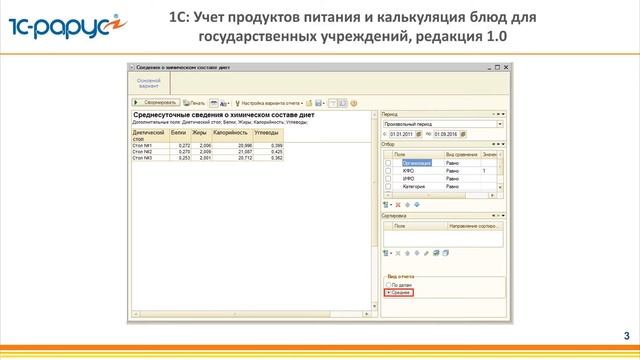This screenshot has width=640, height=360.
Task: Open the font size toolbar dropdown icon
Action: click(x=224, y=104)
